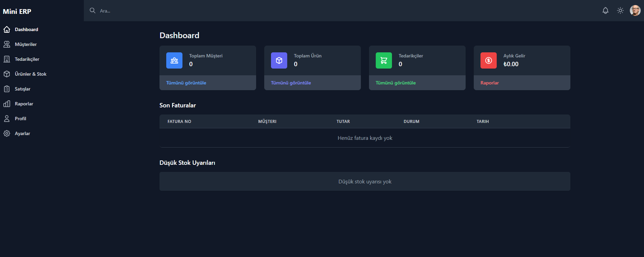Click the notification bell icon
Viewport: 644px width, 257px height.
[x=605, y=10]
